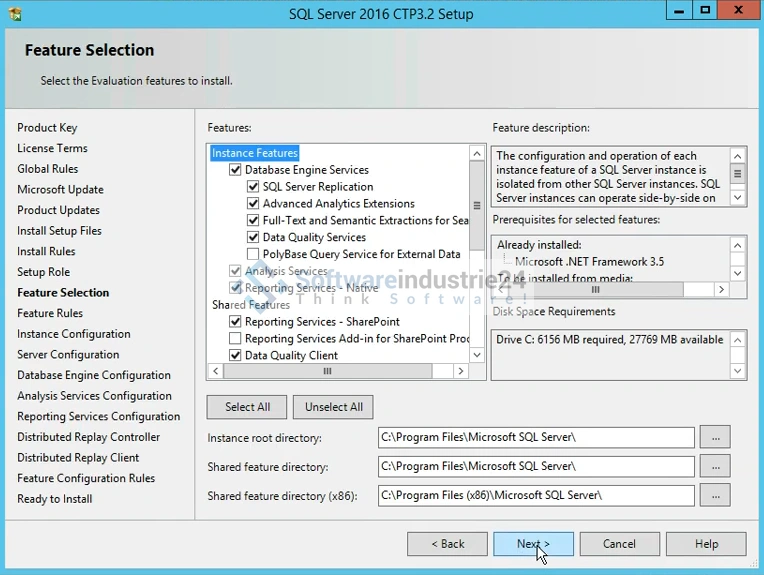Click the features list horizontal scrollbar

pyautogui.click(x=327, y=371)
